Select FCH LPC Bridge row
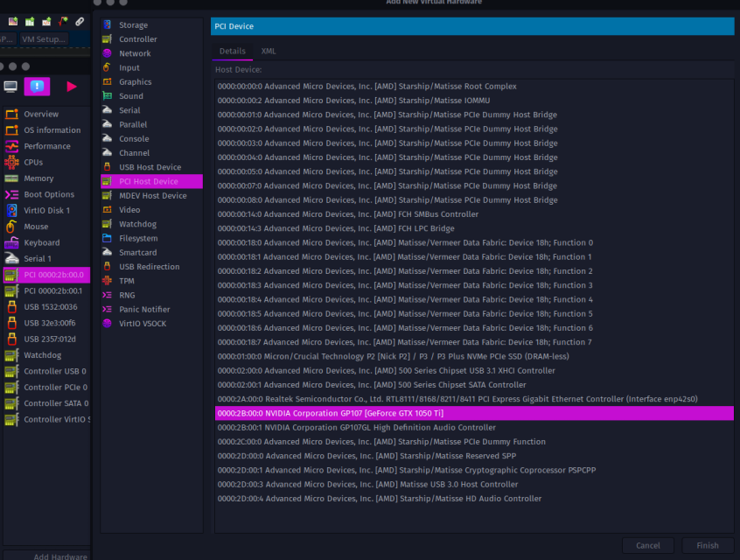This screenshot has width=740, height=560. tap(474, 228)
